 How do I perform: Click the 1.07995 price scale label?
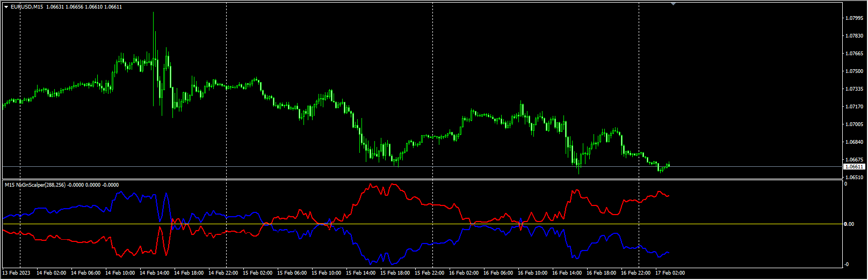point(854,18)
